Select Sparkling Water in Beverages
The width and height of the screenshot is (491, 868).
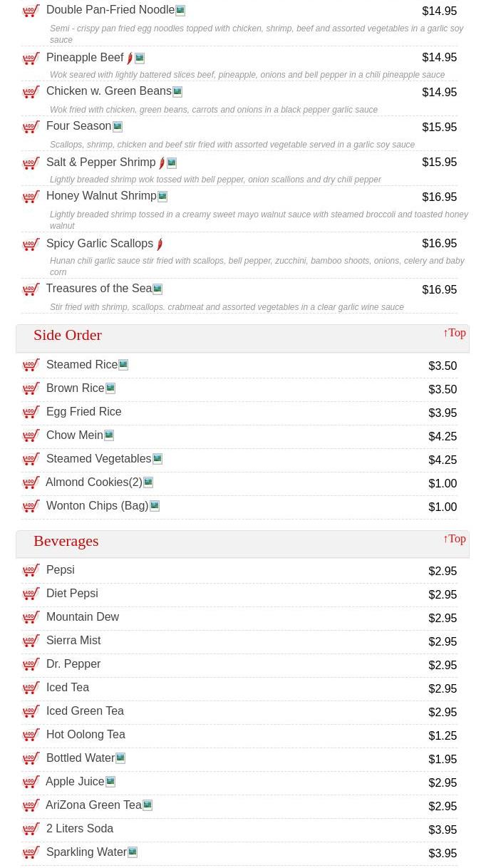(86, 852)
